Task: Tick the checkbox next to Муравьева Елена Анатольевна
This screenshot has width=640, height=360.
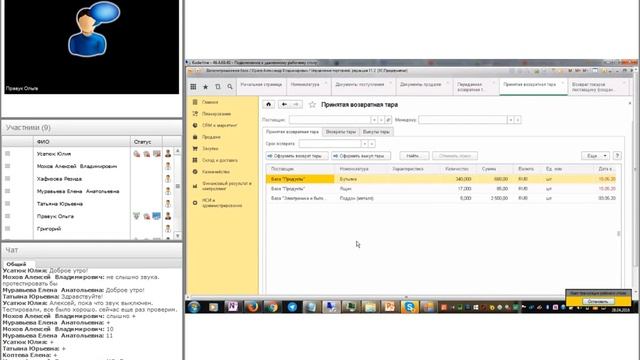Action: 7,191
